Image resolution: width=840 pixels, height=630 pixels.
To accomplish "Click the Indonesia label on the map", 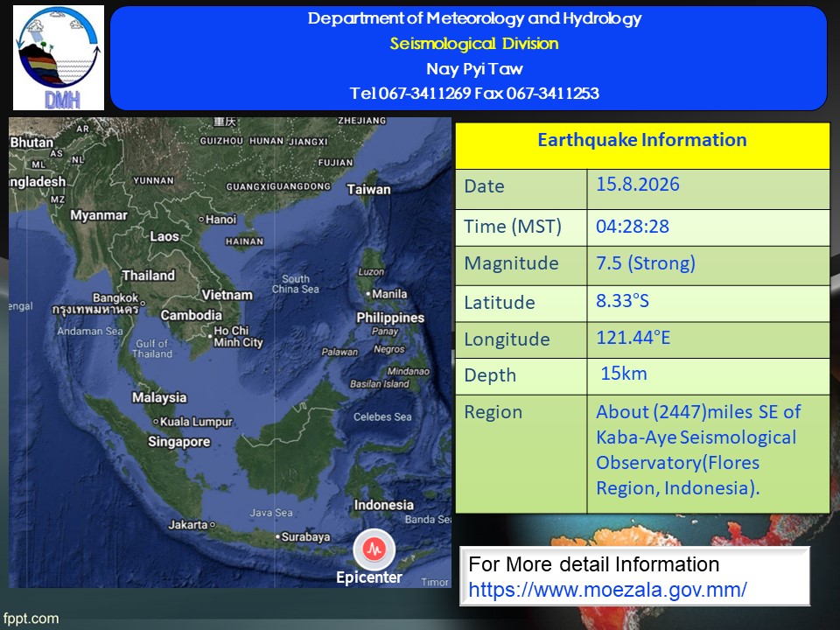I will tap(384, 505).
